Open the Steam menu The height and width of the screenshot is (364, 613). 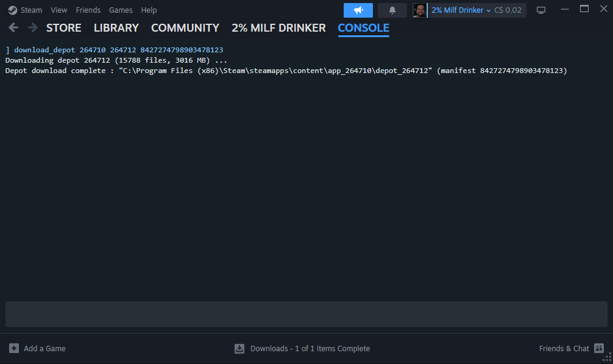click(x=31, y=10)
